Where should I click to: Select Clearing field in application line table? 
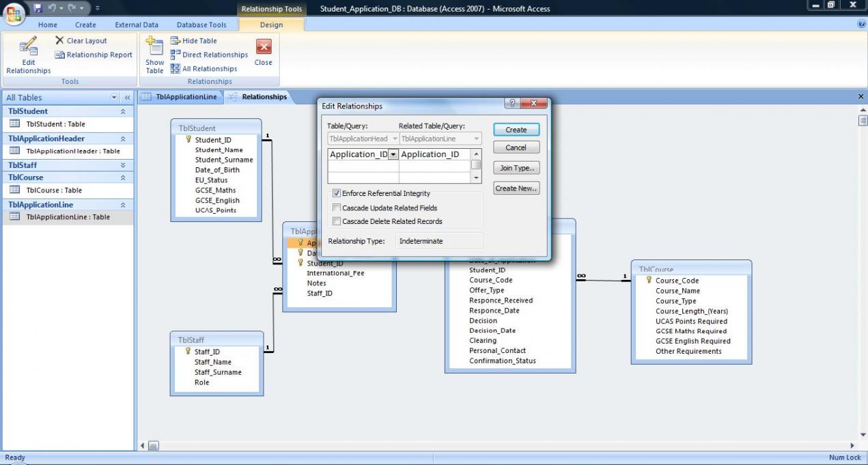[x=483, y=341]
